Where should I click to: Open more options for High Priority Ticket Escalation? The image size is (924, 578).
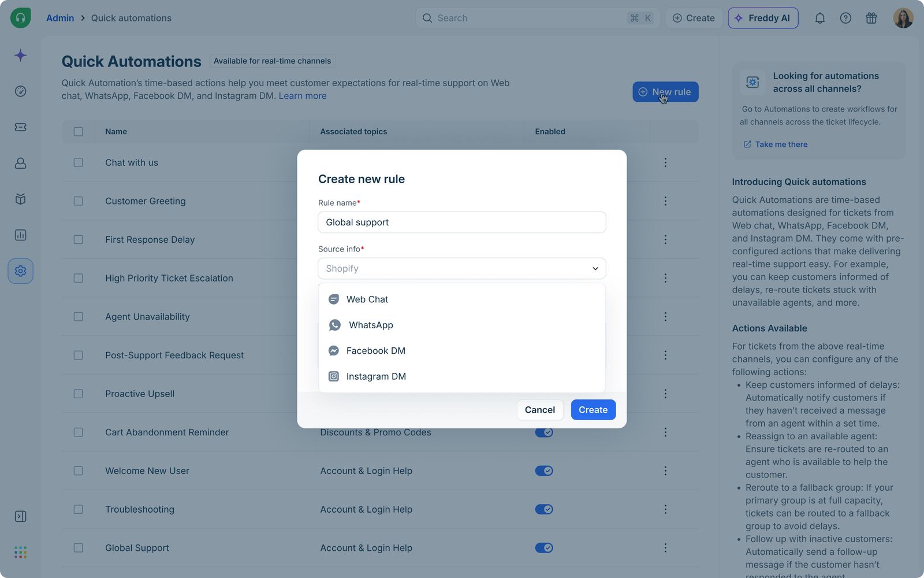[x=665, y=278]
